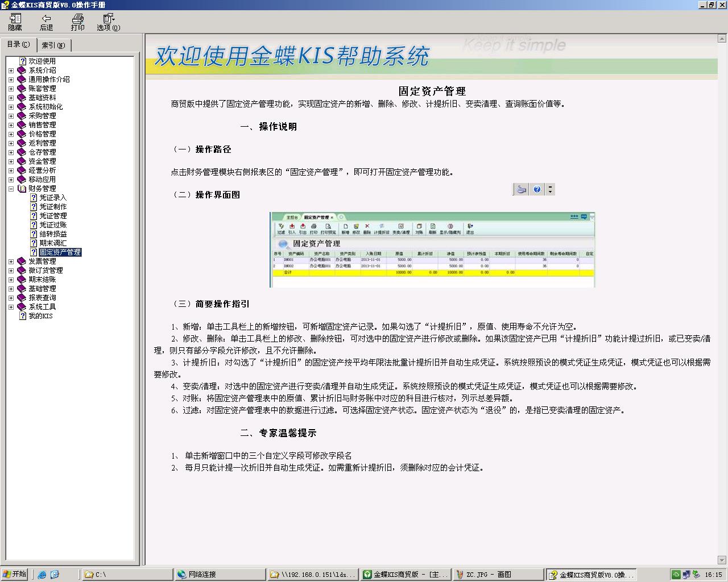This screenshot has width=728, height=582.
Task: Click the 打印 (Print) toolbar button
Action: tap(77, 22)
